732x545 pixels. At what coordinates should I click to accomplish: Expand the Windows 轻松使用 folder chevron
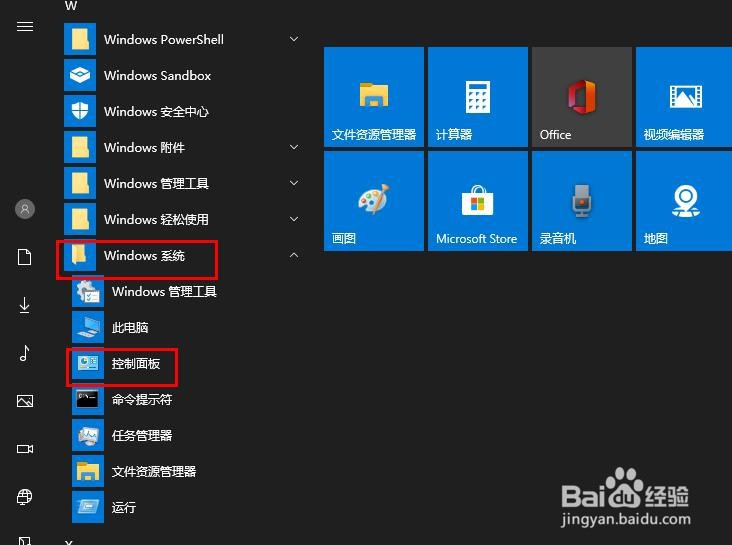(294, 219)
